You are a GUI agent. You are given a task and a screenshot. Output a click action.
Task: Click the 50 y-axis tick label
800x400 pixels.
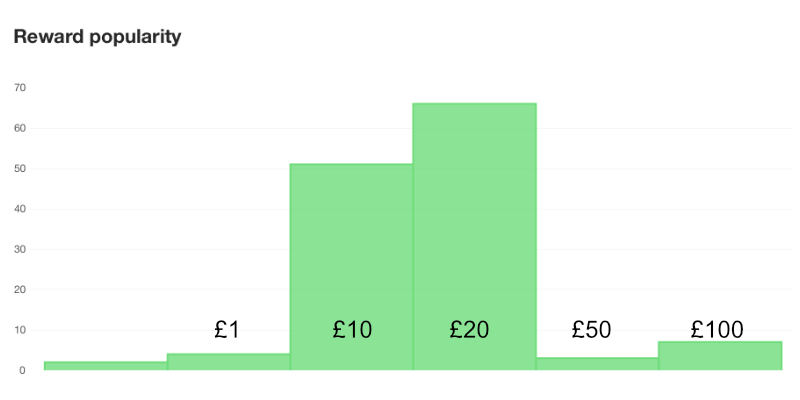(20, 168)
